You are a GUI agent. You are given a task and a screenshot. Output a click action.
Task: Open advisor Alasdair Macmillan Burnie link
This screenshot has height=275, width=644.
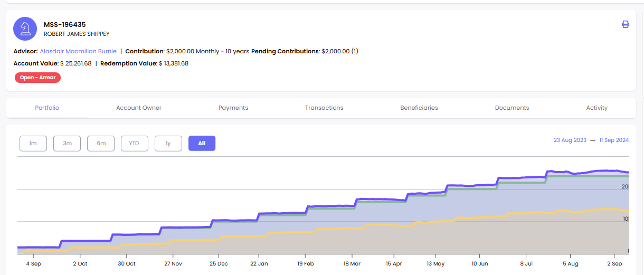[x=78, y=51]
